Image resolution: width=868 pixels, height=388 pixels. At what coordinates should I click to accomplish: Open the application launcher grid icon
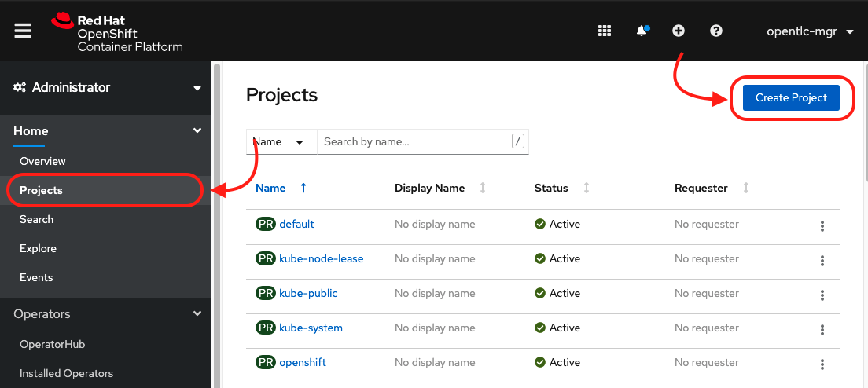605,31
